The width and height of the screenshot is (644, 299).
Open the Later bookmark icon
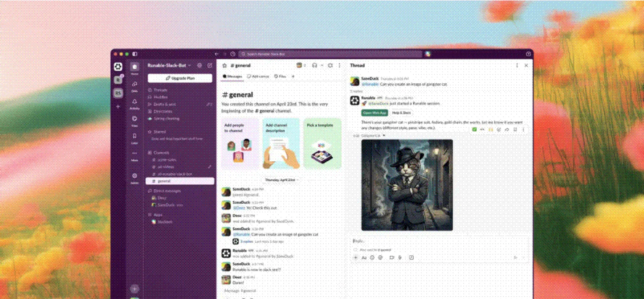[x=134, y=136]
